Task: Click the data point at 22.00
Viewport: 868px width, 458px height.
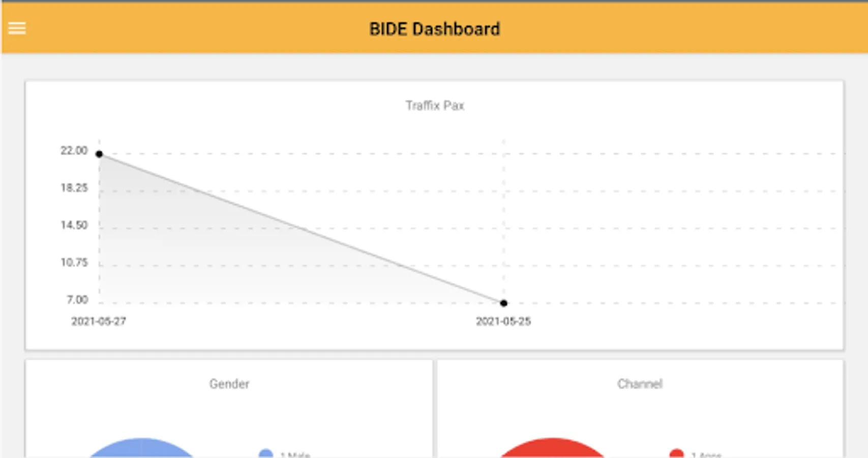Action: pyautogui.click(x=99, y=154)
